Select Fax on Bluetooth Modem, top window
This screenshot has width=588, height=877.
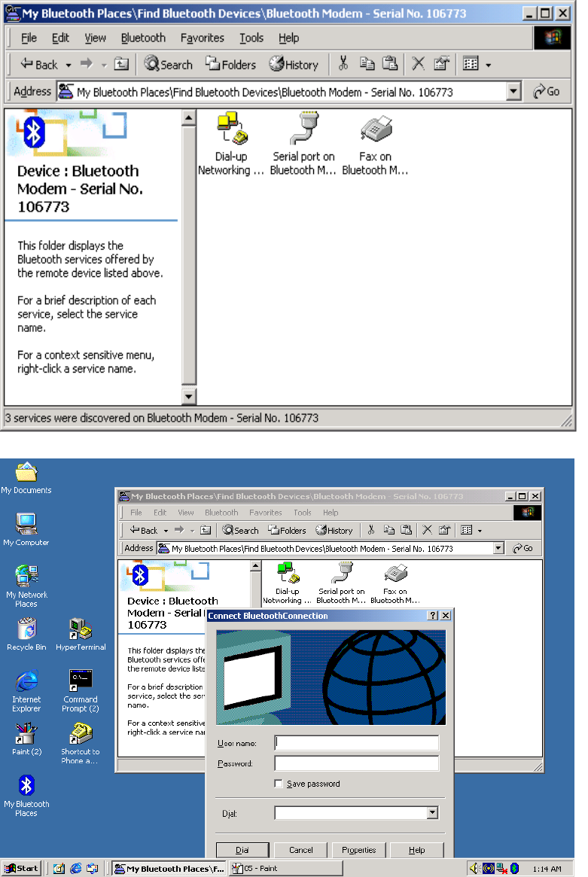(376, 143)
